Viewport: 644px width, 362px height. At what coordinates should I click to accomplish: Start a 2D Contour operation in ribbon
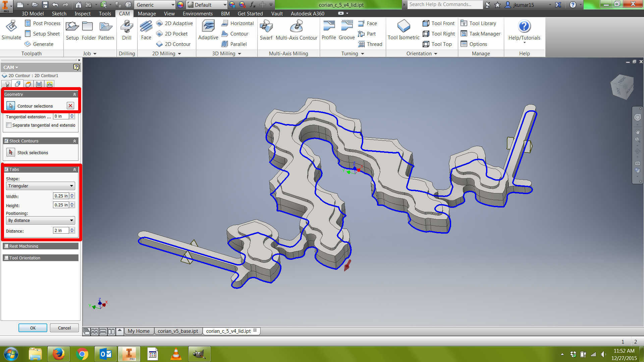pos(173,44)
